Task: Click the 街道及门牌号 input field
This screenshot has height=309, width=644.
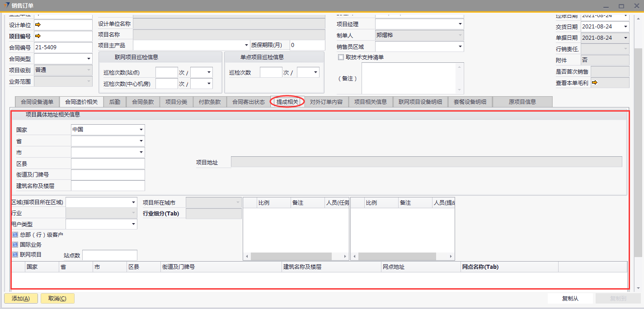Action: click(108, 175)
